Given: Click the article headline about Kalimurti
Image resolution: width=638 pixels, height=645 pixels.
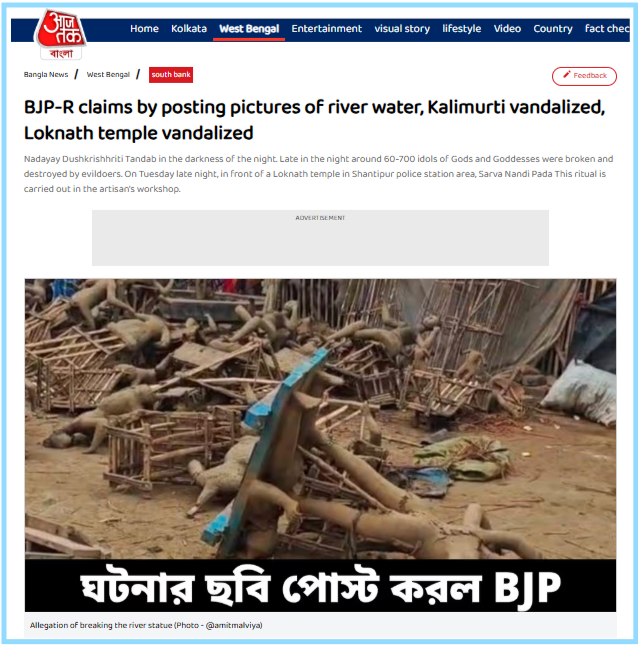Looking at the screenshot, I should click(x=314, y=120).
